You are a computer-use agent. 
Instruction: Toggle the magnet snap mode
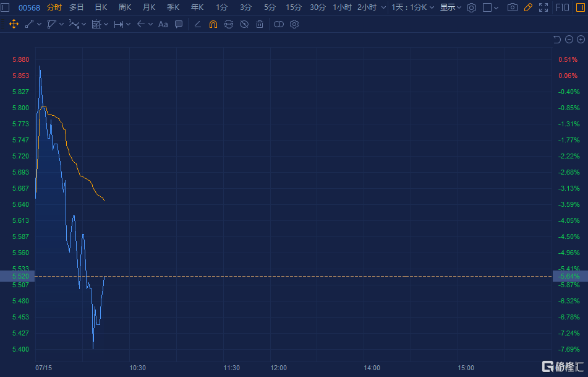[213, 24]
